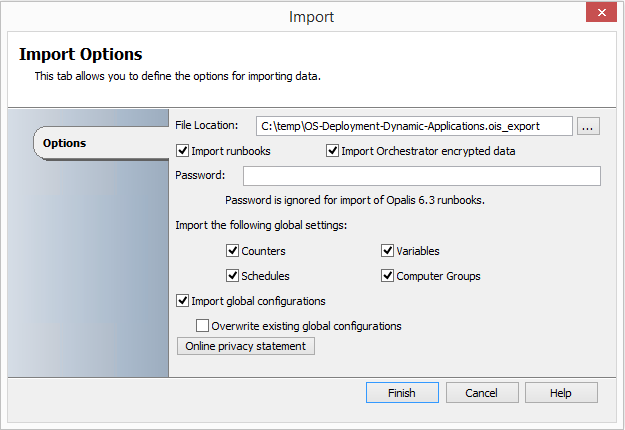Toggle the Schedules checkbox

pyautogui.click(x=232, y=276)
